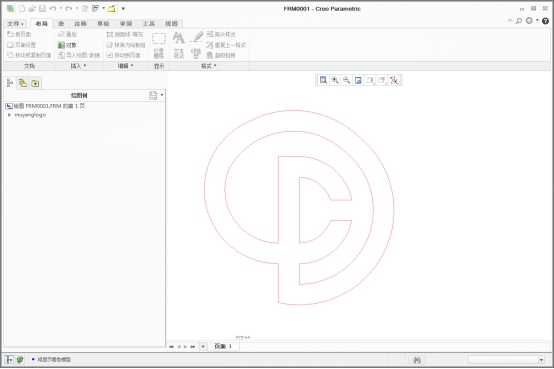Switch to the 注释 ribbon tab
Image resolution: width=554 pixels, height=369 pixels.
(80, 24)
